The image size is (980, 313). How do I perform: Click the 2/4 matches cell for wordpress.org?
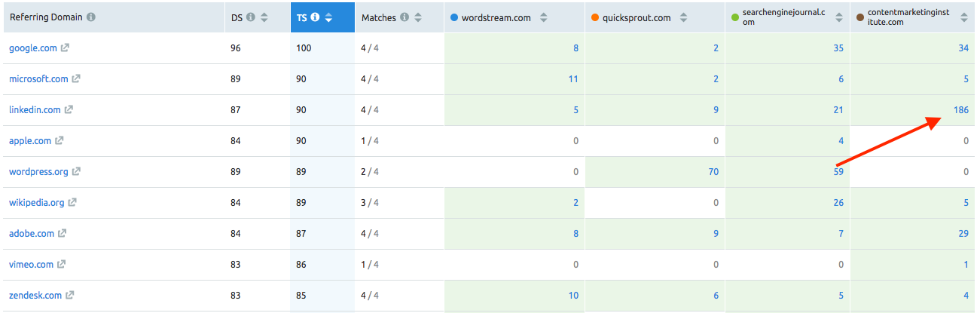(x=370, y=172)
